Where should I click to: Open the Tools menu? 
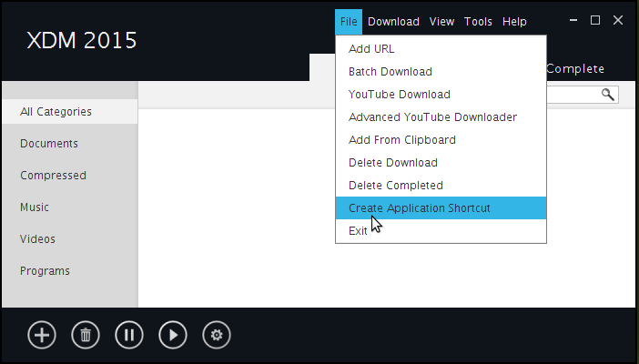[x=478, y=22]
